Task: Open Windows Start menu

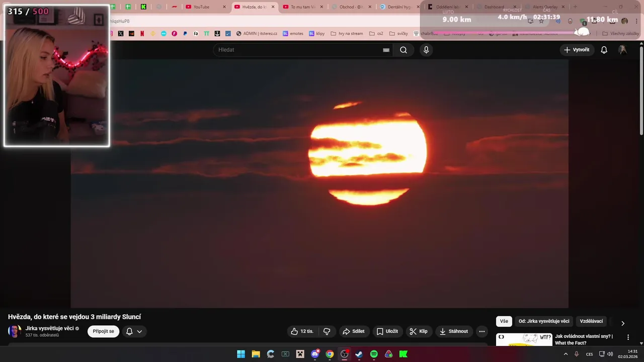Action: click(241, 354)
